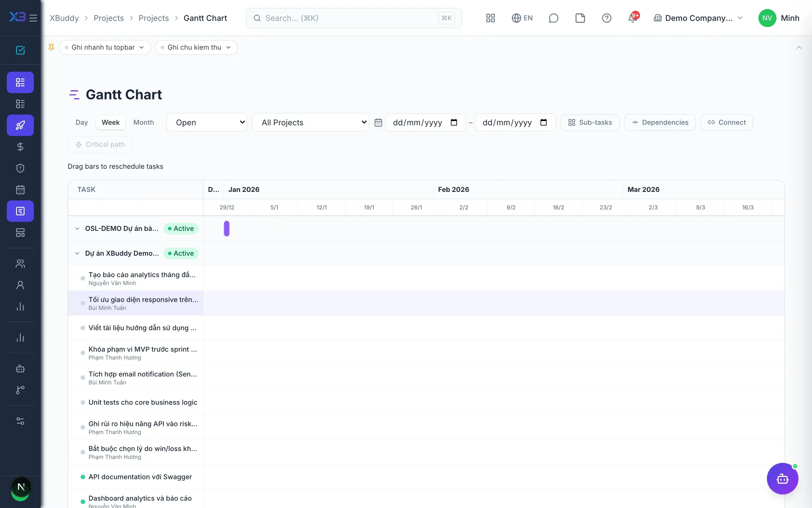The height and width of the screenshot is (508, 812).
Task: Click the start date dd/mm/yyyy field
Action: point(425,123)
